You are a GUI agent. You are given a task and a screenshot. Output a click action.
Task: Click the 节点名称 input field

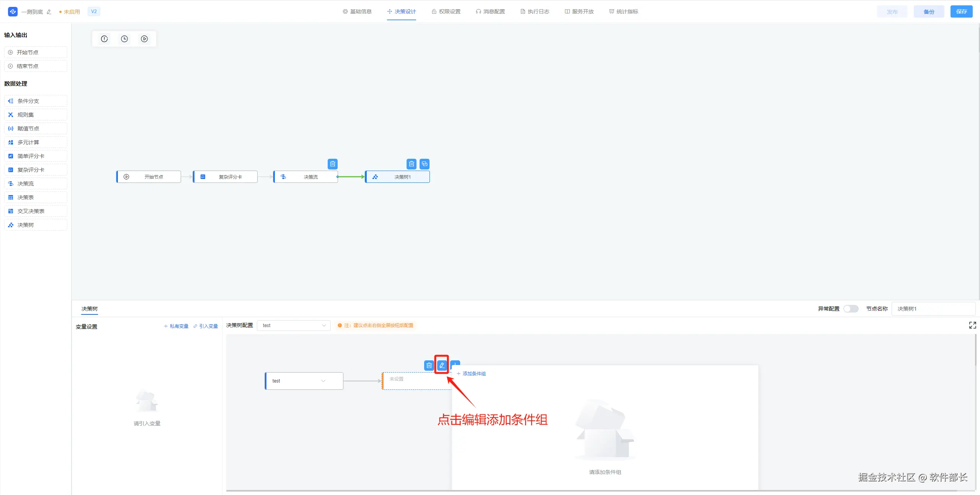tap(933, 309)
